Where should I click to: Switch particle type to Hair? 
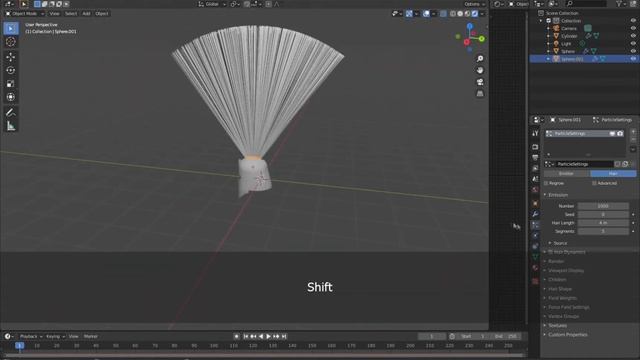point(613,174)
